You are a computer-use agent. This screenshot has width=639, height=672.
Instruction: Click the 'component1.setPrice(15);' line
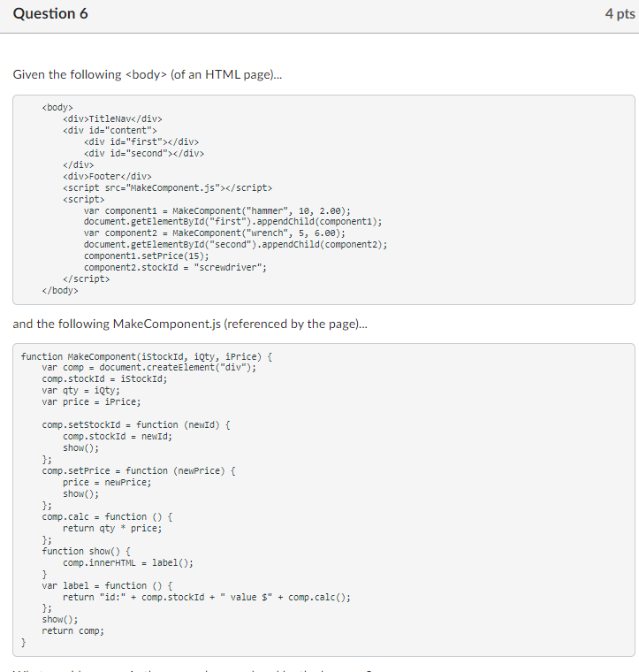147,256
